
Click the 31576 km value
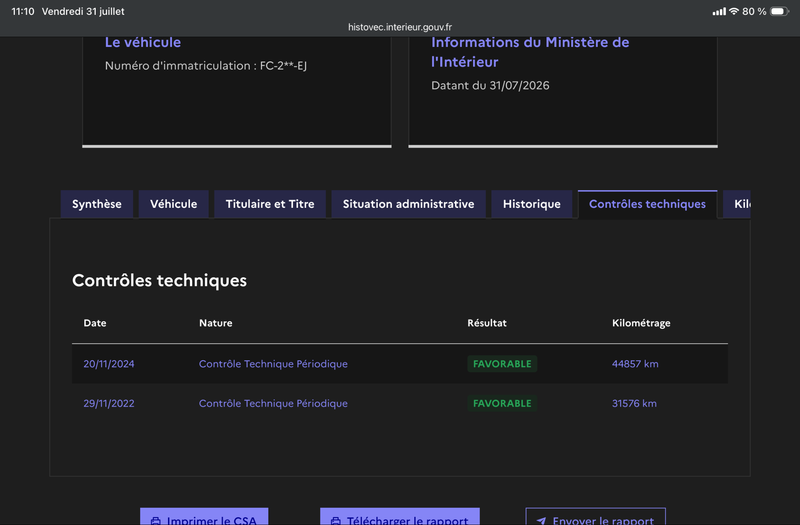[x=634, y=404]
